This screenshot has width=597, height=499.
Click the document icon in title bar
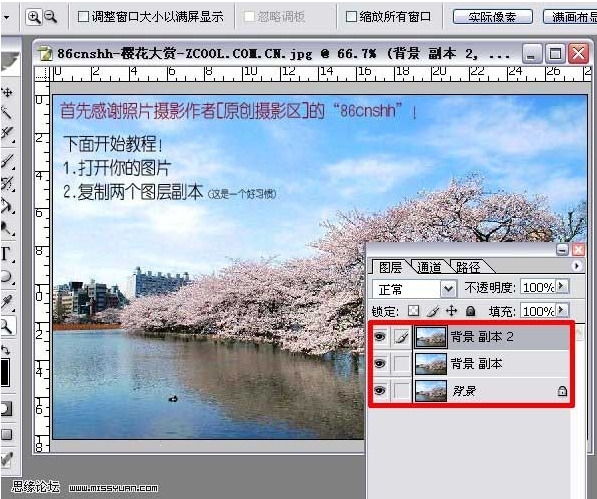[x=45, y=54]
